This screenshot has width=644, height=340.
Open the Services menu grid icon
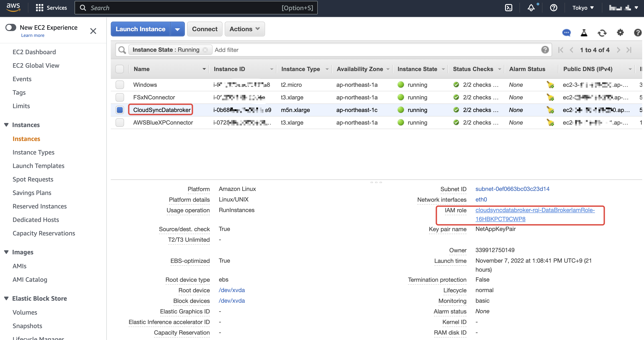pos(39,7)
